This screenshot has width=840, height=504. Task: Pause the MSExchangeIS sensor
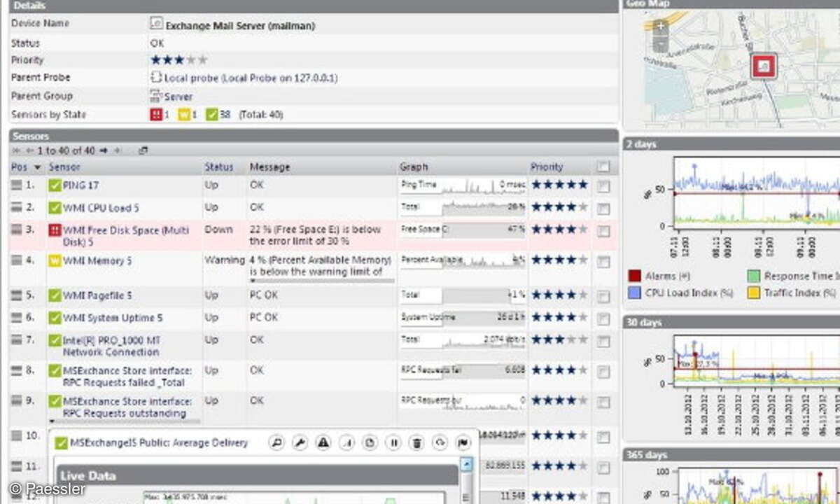[393, 442]
